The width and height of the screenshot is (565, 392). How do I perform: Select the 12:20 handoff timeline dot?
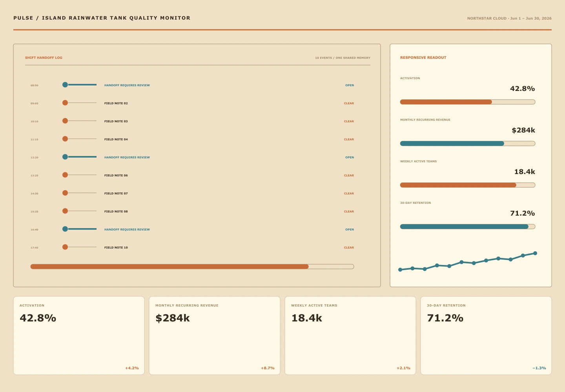pos(65,157)
